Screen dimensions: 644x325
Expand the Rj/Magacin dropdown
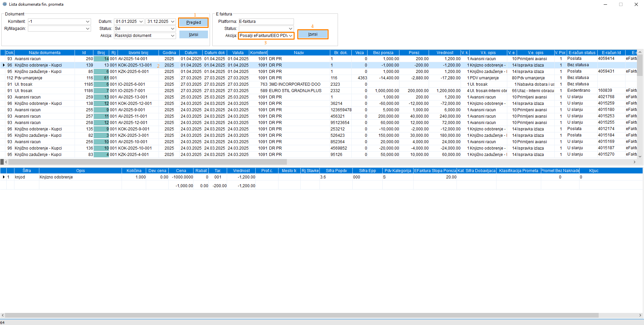pos(88,29)
